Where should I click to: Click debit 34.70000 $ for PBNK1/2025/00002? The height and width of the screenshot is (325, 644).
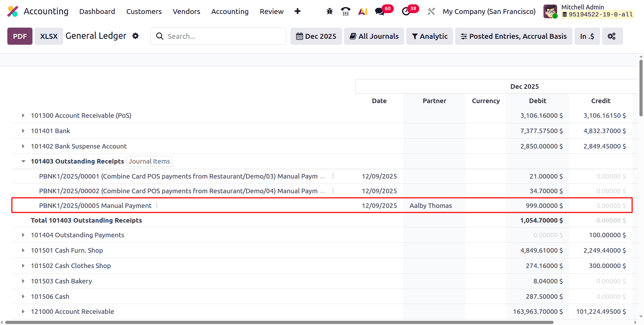[x=546, y=191]
